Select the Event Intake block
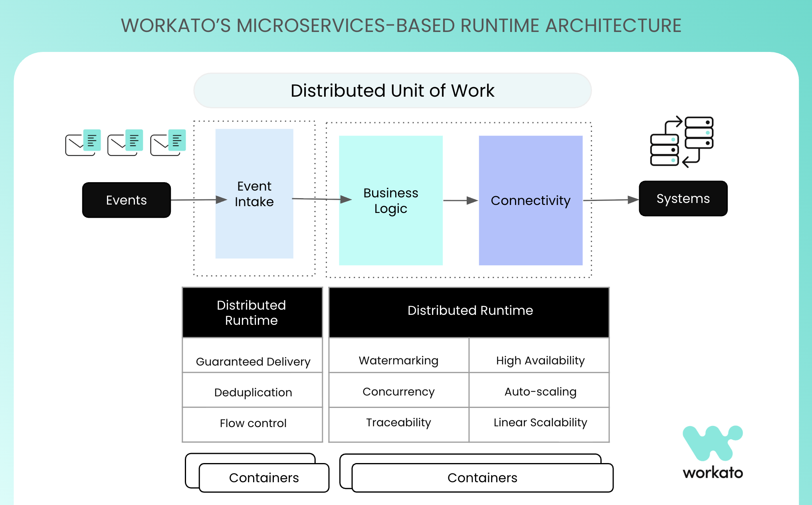The height and width of the screenshot is (505, 812). [254, 194]
